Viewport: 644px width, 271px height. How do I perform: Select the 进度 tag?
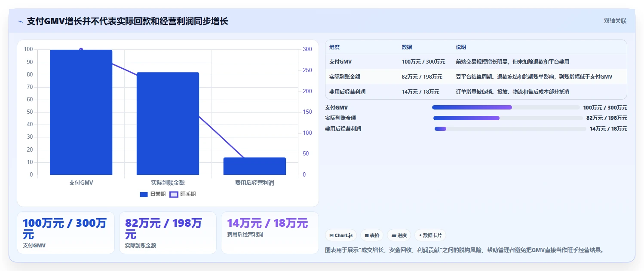coord(399,235)
